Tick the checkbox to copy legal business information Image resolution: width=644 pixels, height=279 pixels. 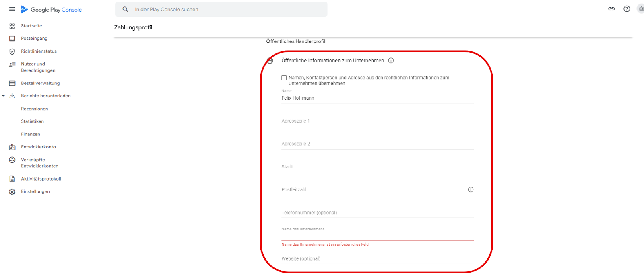pyautogui.click(x=284, y=78)
